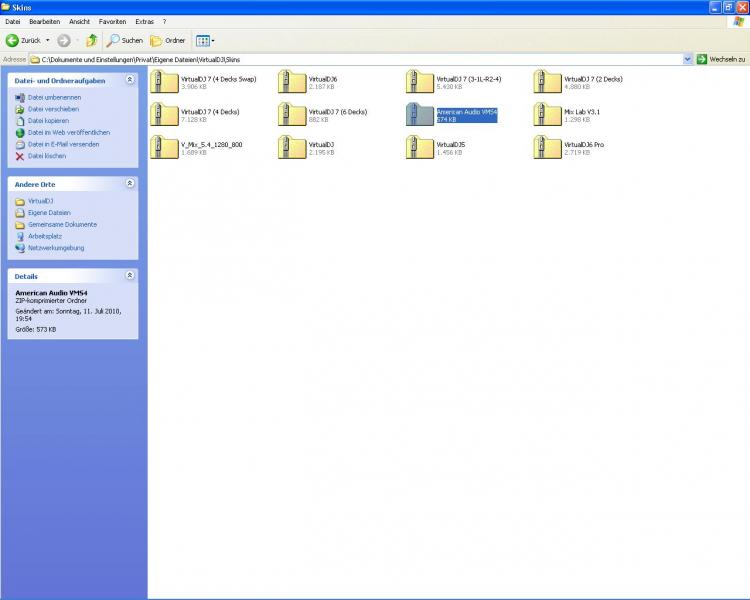Viewport: 750px width, 600px height.
Task: Collapse the Details panel
Action: pyautogui.click(x=130, y=275)
